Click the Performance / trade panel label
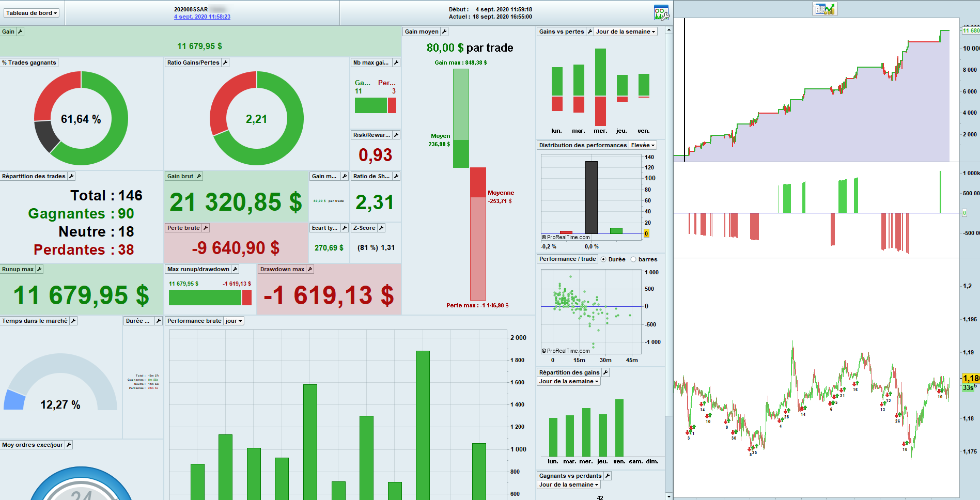Screen dimensions: 980x500 click(x=567, y=259)
